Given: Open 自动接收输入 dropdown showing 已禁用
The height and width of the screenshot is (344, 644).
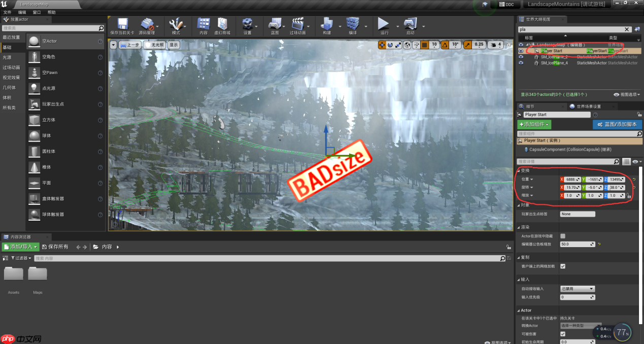Looking at the screenshot, I should point(578,289).
